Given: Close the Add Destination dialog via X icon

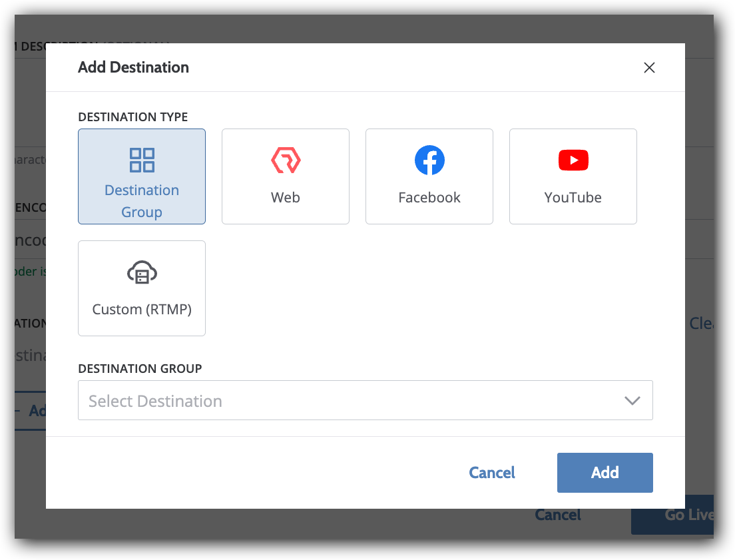Looking at the screenshot, I should coord(649,67).
